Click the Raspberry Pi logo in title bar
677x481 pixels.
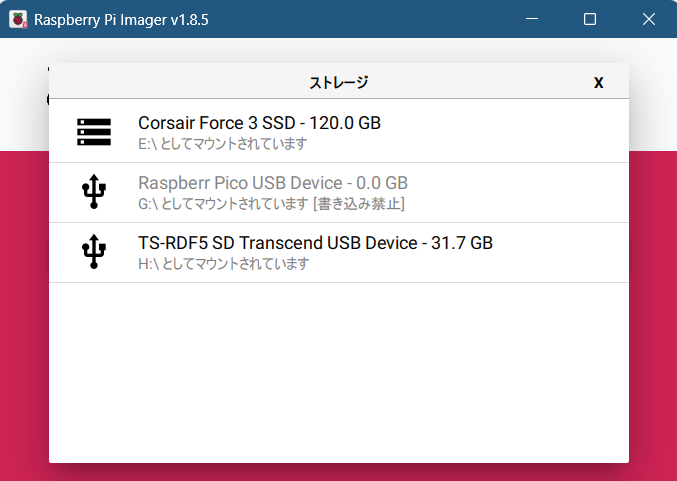(18, 19)
